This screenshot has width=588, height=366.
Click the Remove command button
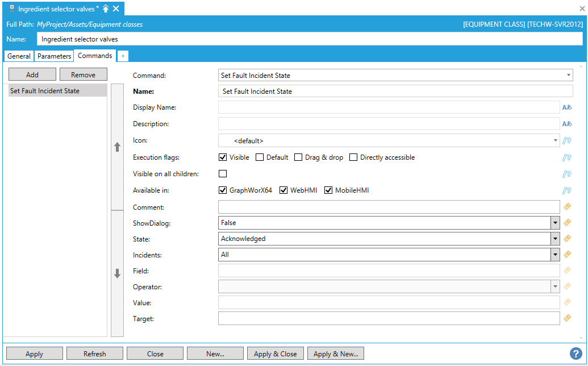click(83, 74)
